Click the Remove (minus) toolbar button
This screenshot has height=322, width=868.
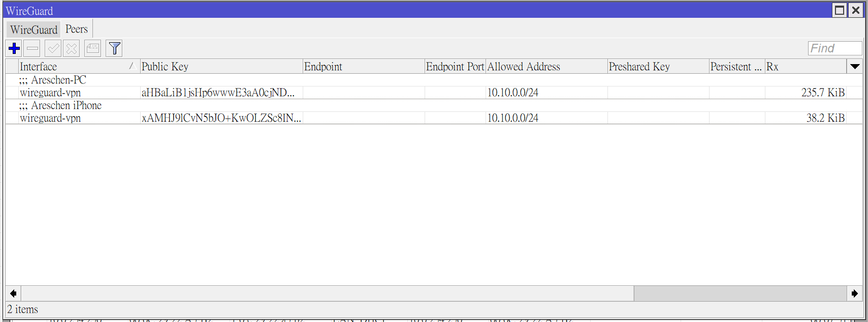point(33,48)
